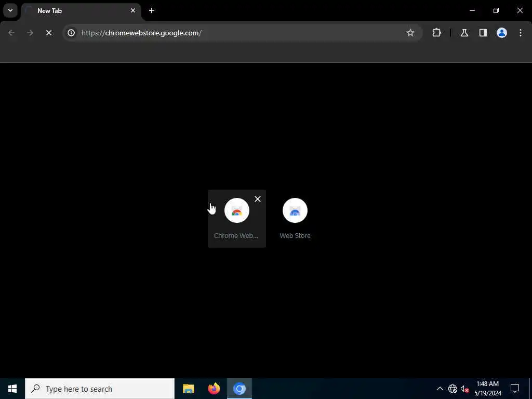Image resolution: width=532 pixels, height=399 pixels.
Task: Launch Firefox from the taskbar
Action: click(x=214, y=389)
